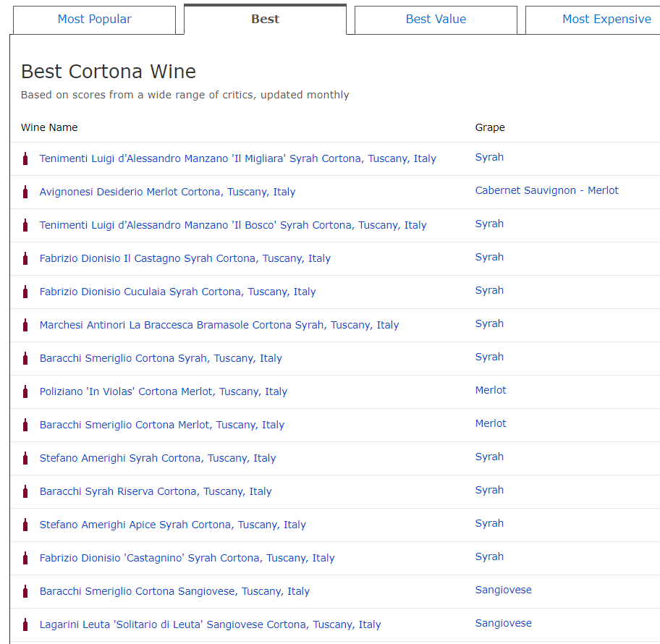Viewport: 660px width, 644px height.
Task: Open Fabrizio Dionisio Cuculaia Syrah link
Action: click(177, 292)
